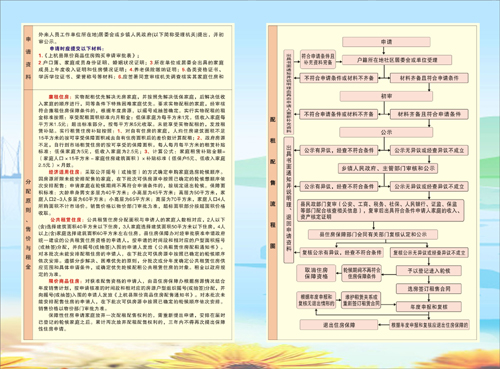The height and width of the screenshot is (369, 500).
Task: Select the 复核公示无异议或经查异议不成立 box
Action: (429, 253)
